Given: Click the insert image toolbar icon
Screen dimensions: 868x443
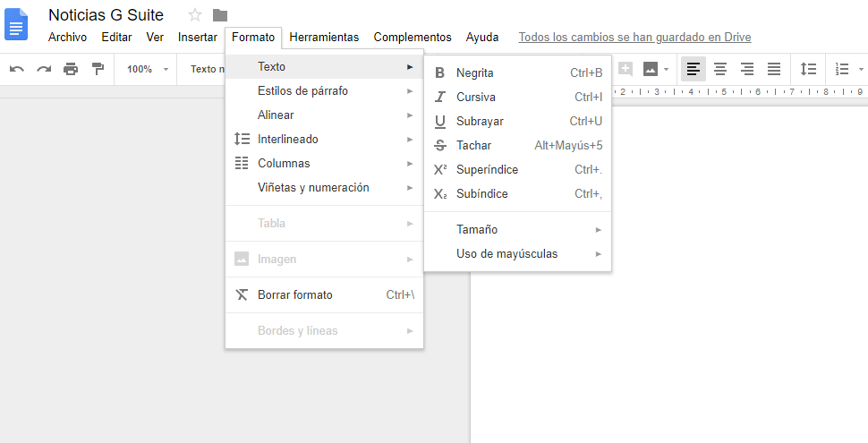Looking at the screenshot, I should 651,69.
